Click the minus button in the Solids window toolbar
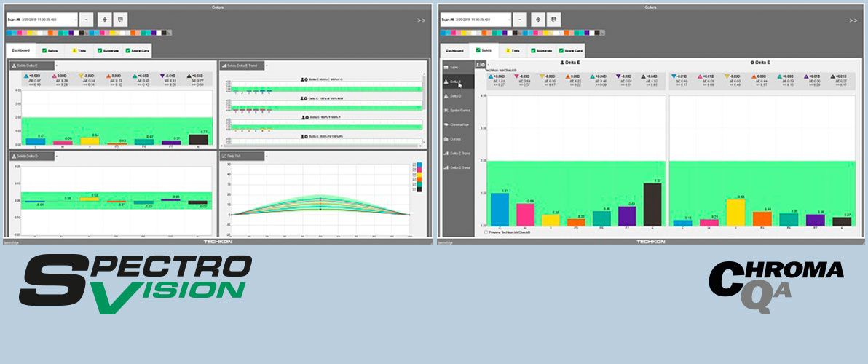This screenshot has width=868, height=364. (520, 19)
